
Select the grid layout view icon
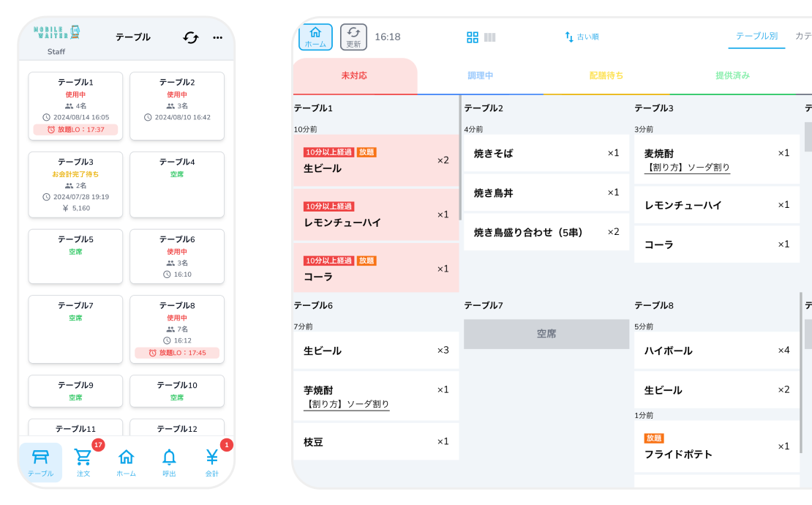pos(473,37)
